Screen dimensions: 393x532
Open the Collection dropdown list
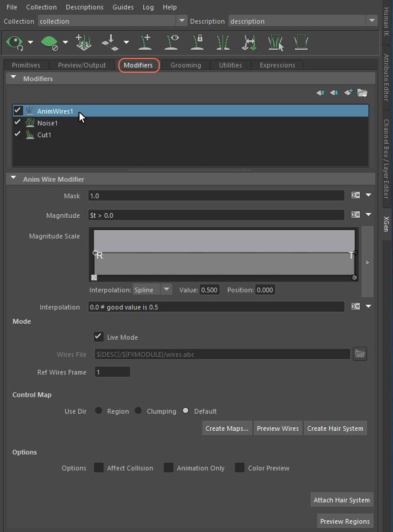[x=181, y=21]
